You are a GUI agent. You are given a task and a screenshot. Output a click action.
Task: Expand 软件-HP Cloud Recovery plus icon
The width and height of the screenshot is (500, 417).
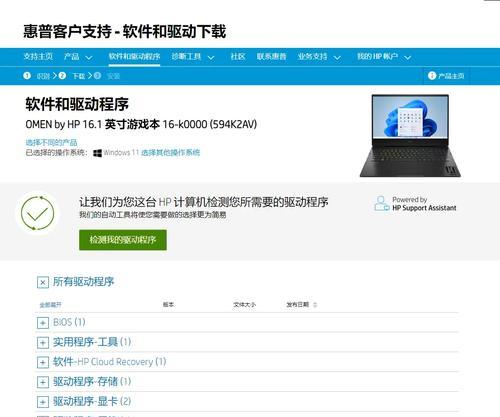click(43, 362)
